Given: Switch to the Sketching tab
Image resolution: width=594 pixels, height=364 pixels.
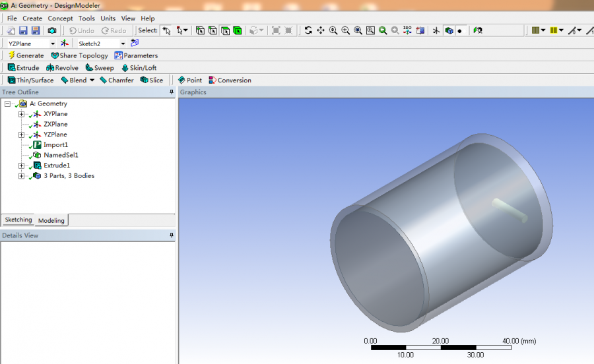Looking at the screenshot, I should [18, 220].
